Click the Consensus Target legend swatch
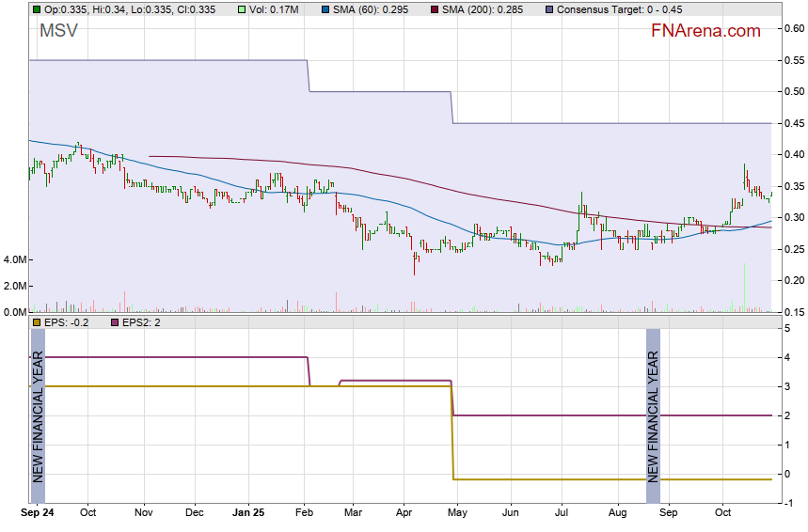 click(x=548, y=9)
